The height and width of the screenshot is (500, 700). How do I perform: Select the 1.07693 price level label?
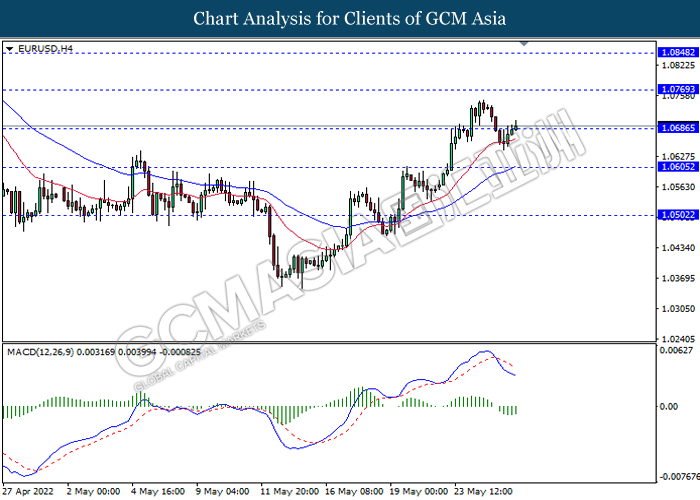point(678,89)
